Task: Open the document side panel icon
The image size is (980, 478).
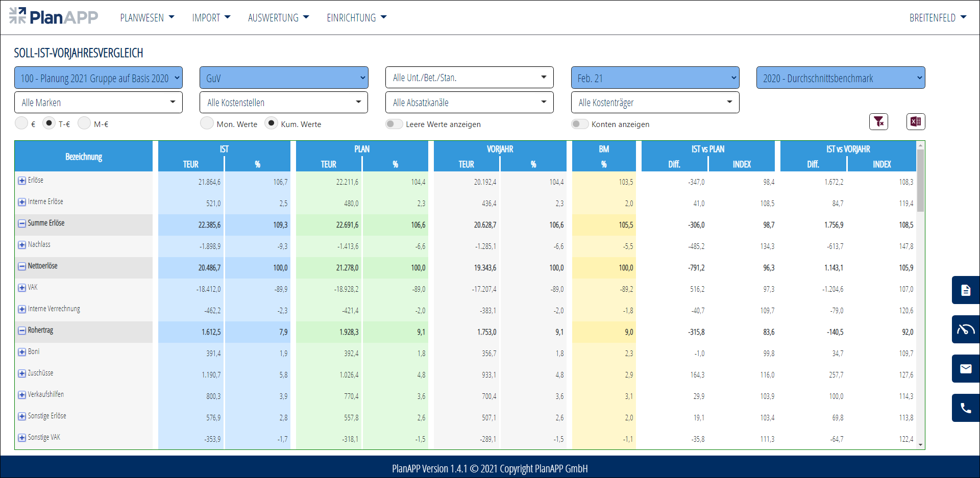Action: tap(965, 290)
